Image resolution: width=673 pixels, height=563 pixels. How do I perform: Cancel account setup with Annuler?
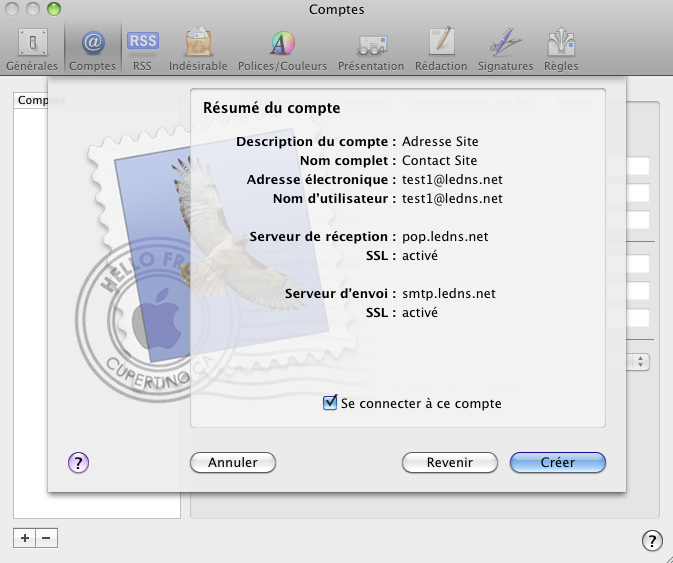232,462
